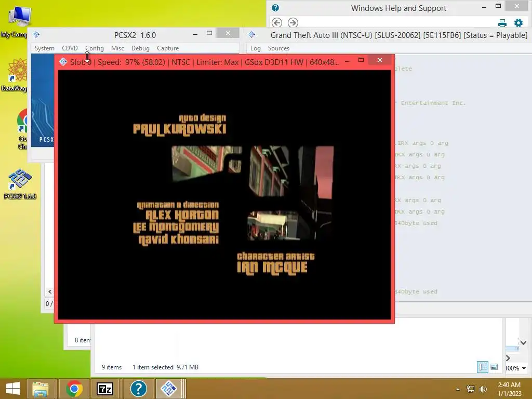Click the Help and Support question mark title icon

coord(275,8)
